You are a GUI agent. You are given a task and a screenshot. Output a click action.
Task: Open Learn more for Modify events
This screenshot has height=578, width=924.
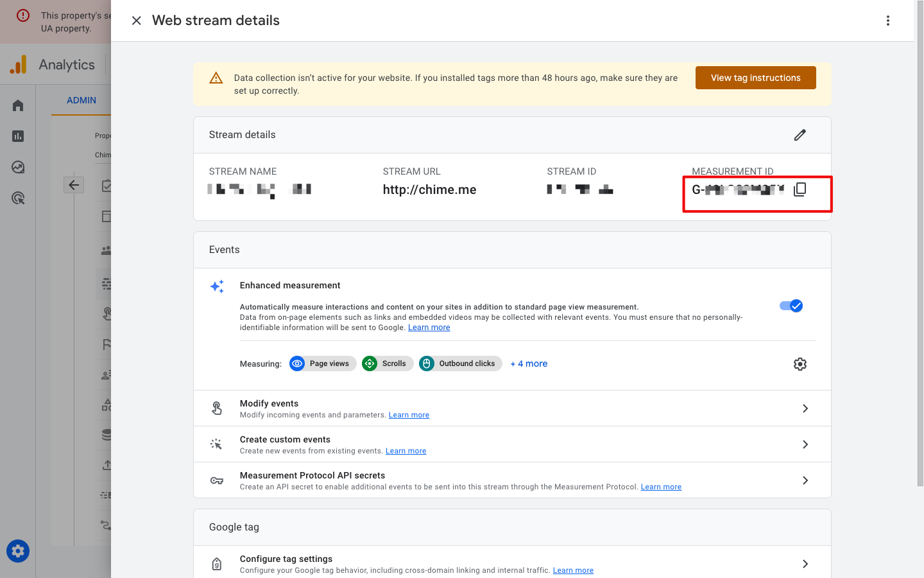[x=409, y=415]
